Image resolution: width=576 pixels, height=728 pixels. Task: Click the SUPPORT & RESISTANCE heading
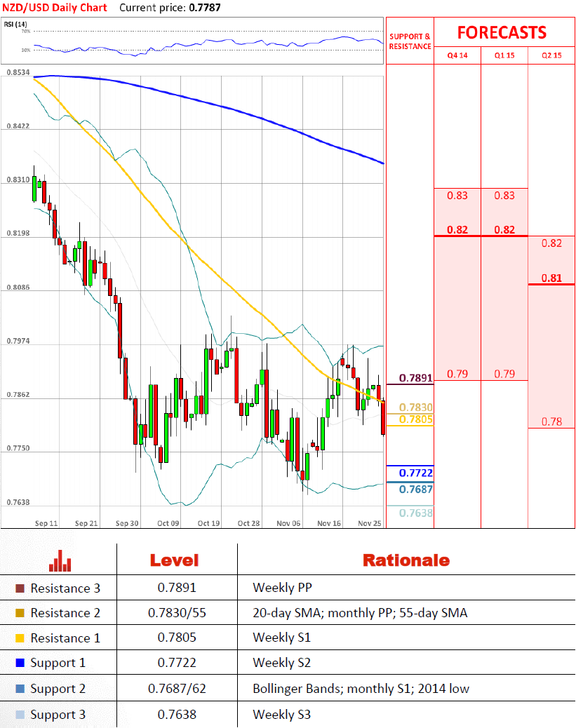[410, 41]
